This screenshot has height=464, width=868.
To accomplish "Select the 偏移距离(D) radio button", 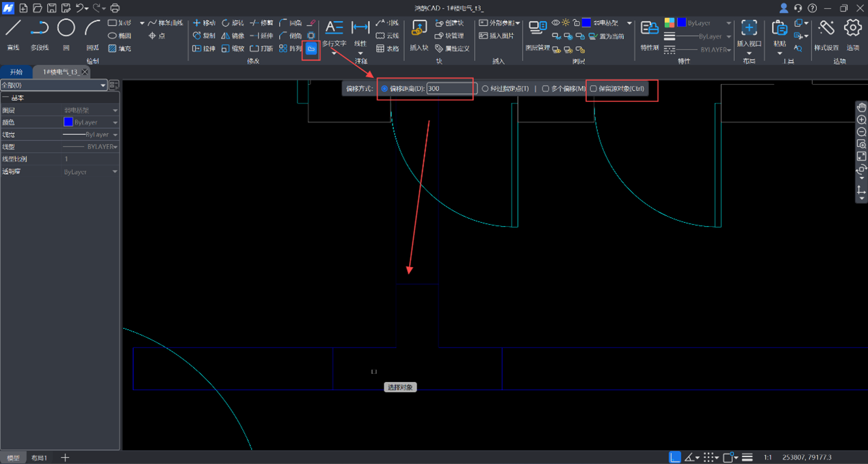I will (384, 89).
